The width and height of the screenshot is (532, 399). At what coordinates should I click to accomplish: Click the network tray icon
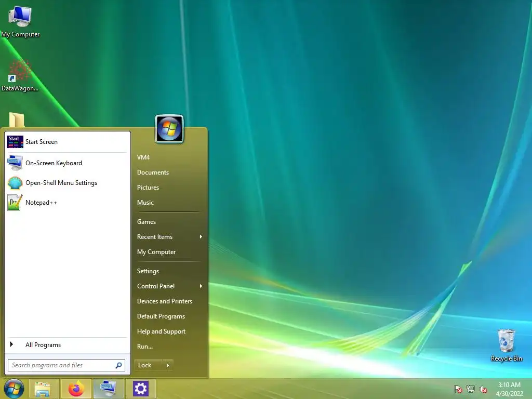471,389
